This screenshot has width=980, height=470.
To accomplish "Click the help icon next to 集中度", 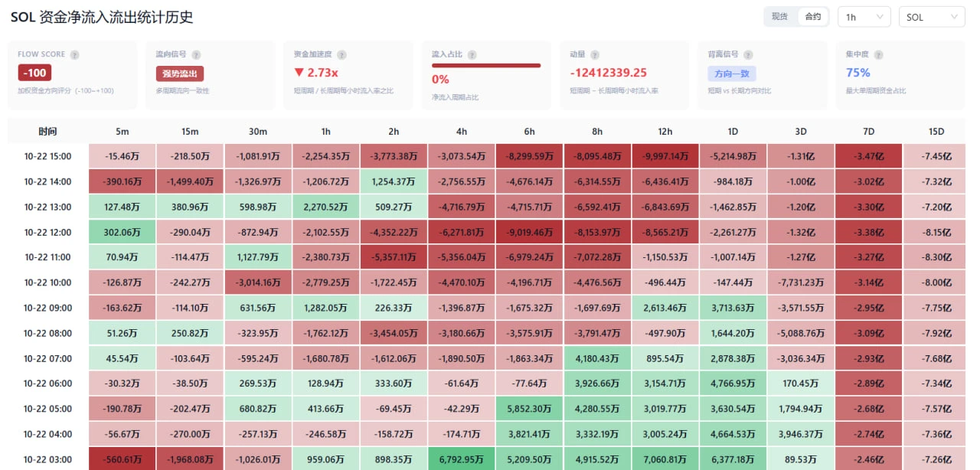I will point(878,55).
